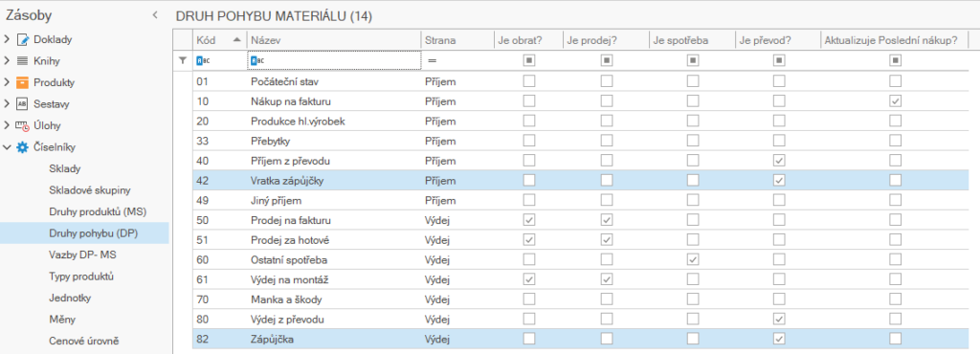Click the Doklady document icon in sidebar
Image resolution: width=980 pixels, height=354 pixels.
23,40
